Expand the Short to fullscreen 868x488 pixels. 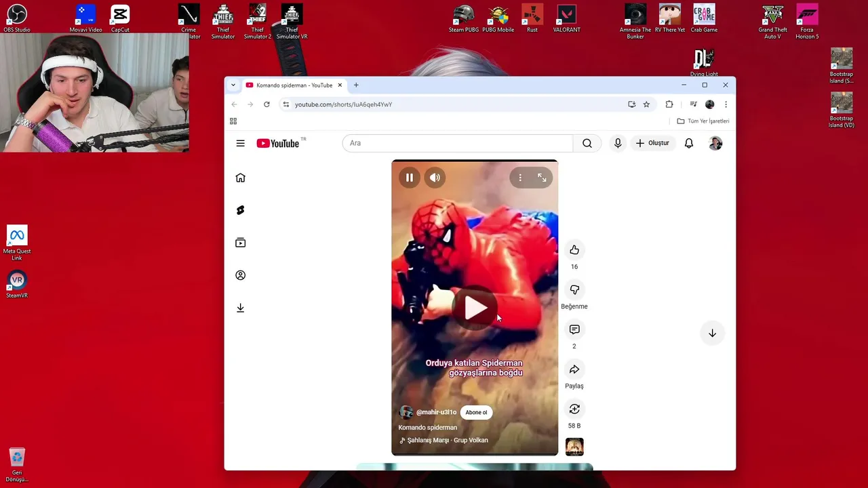[x=542, y=178]
